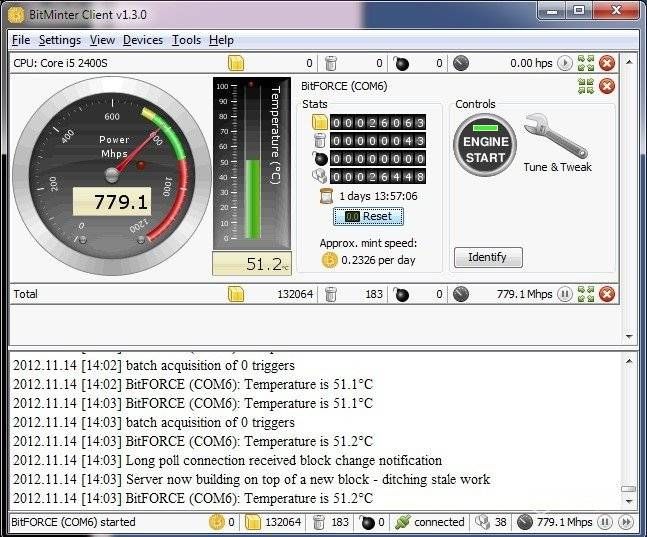The height and width of the screenshot is (537, 647).
Task: Expand all devices in the Total row
Action: tap(586, 294)
